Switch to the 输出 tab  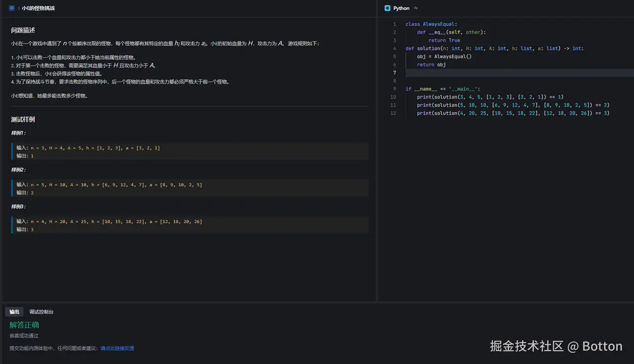[14, 312]
